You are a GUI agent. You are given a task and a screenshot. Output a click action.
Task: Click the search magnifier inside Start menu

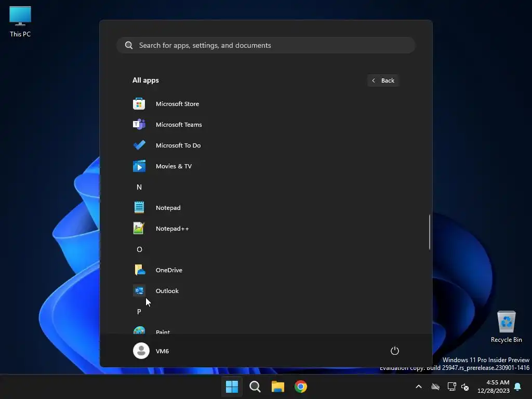(x=129, y=45)
